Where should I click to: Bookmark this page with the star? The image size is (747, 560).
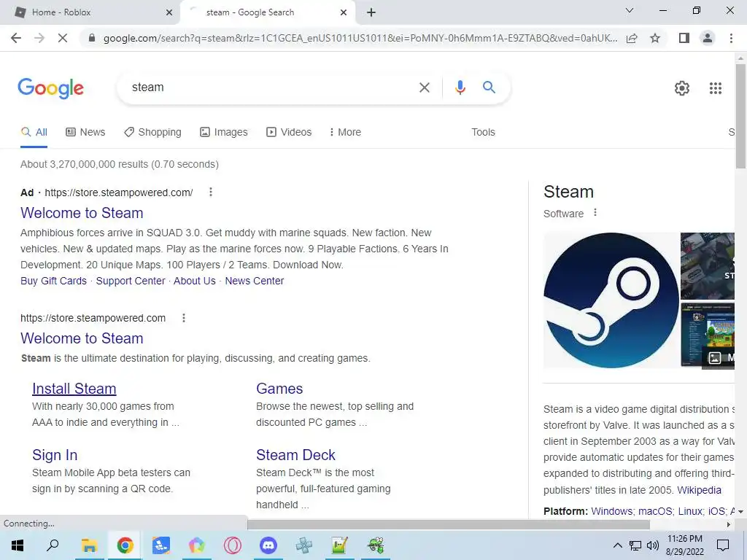(x=655, y=38)
